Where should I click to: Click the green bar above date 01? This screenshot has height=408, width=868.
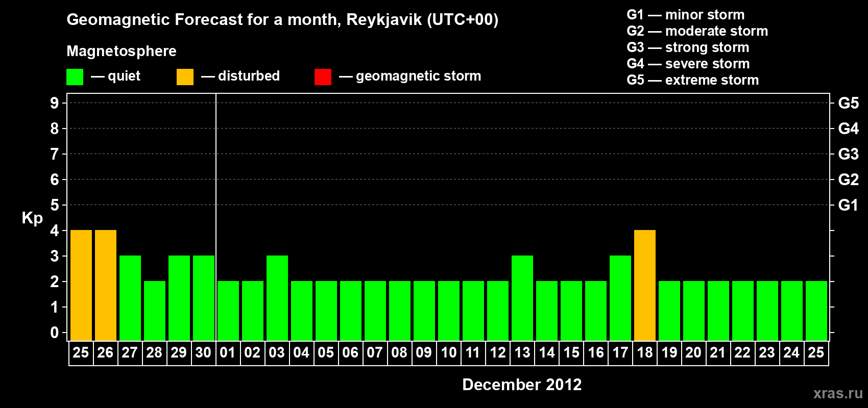pos(228,311)
